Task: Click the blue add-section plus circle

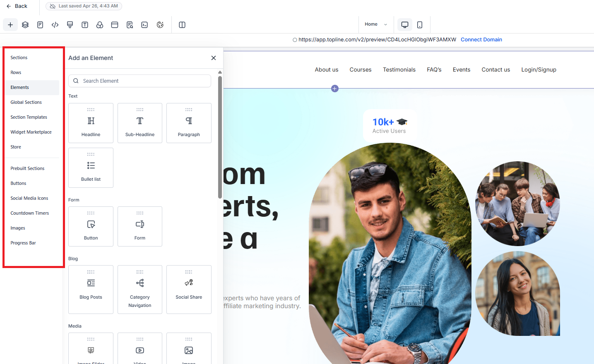Action: coord(335,89)
